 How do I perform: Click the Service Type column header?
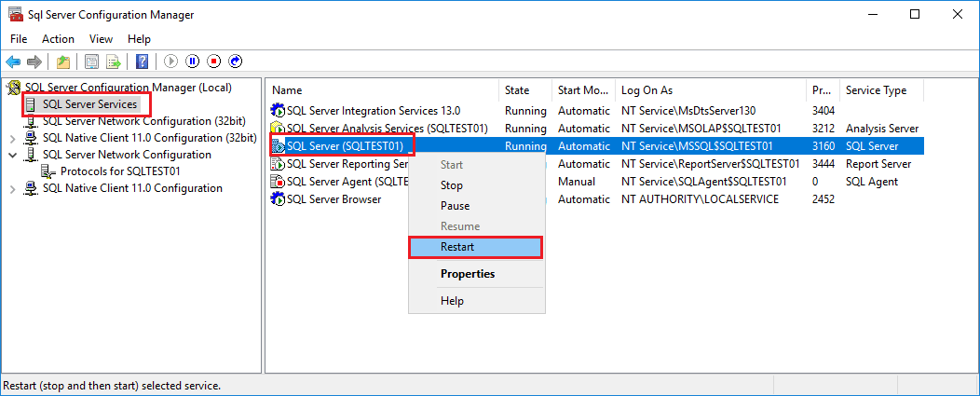875,90
